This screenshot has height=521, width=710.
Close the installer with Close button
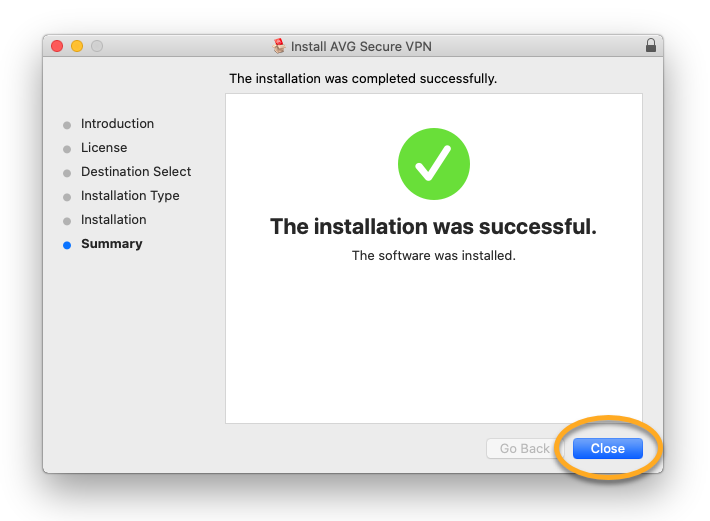(608, 449)
